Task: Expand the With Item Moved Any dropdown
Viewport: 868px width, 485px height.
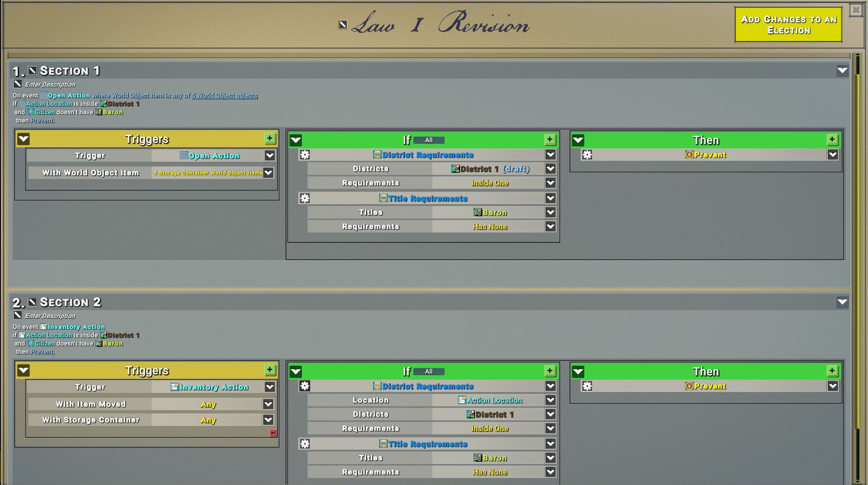Action: tap(268, 404)
